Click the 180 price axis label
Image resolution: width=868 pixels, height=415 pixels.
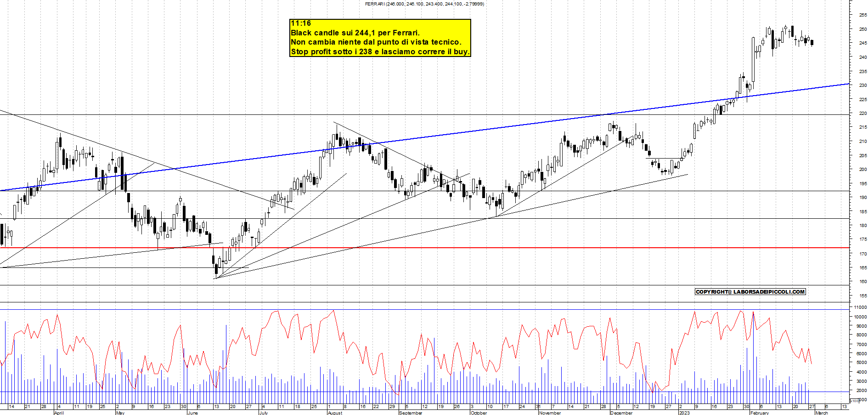(863, 225)
